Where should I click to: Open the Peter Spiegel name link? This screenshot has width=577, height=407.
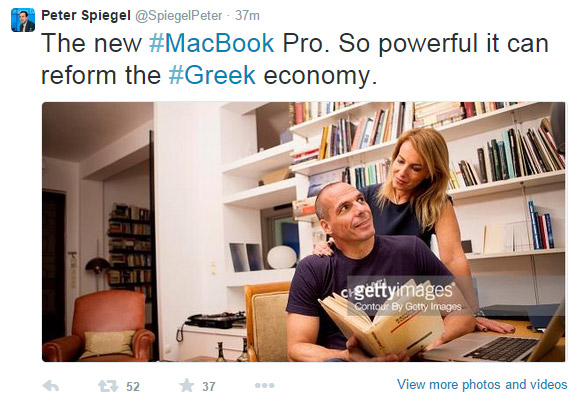(x=86, y=15)
